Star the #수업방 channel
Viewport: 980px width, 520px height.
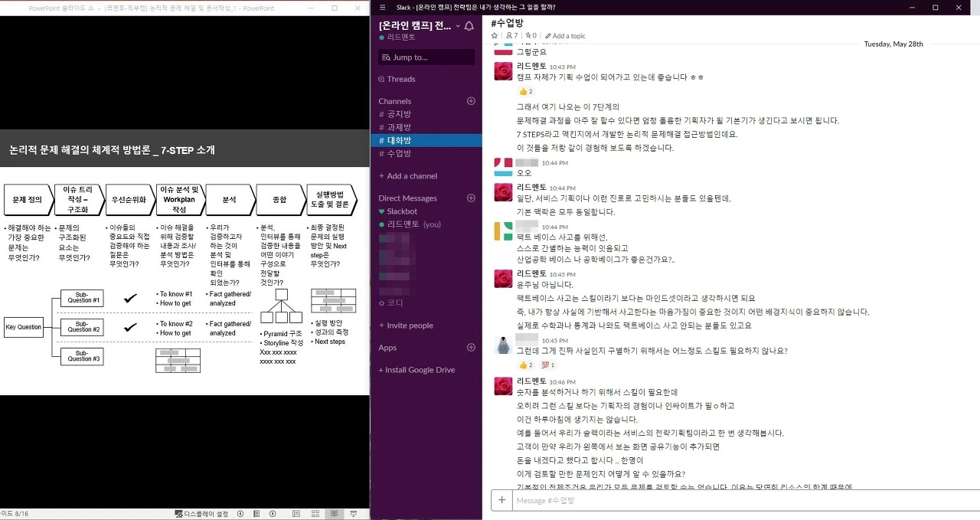click(494, 35)
